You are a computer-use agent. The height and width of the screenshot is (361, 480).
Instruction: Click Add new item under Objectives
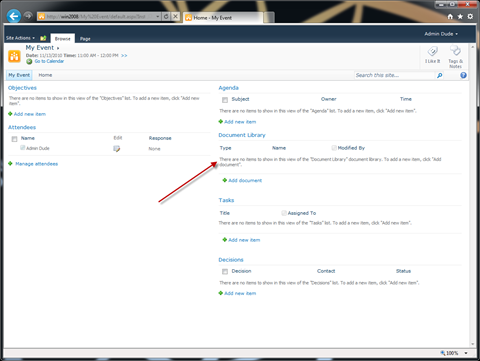click(30, 114)
